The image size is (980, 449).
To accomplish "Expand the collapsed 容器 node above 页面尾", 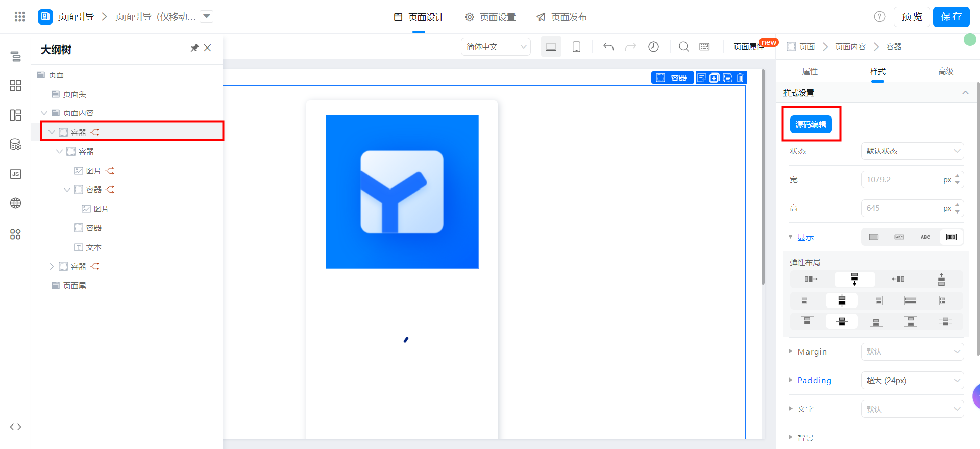I will [52, 266].
